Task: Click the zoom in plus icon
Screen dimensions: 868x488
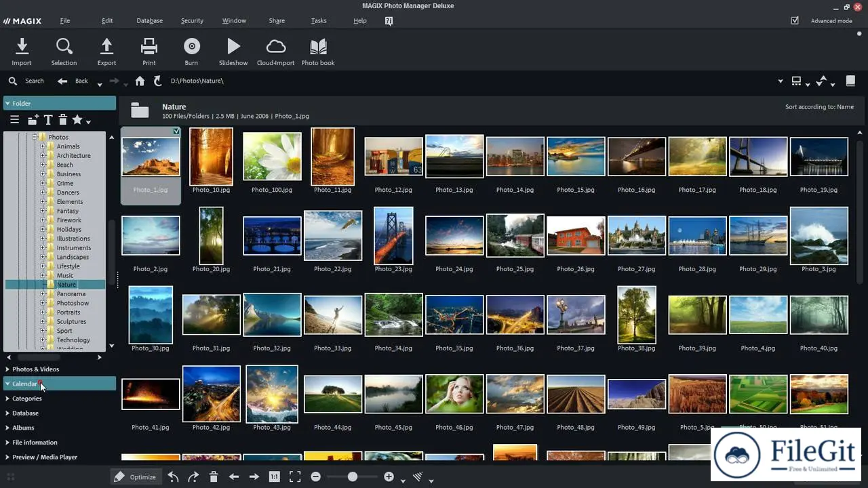Action: pyautogui.click(x=389, y=476)
